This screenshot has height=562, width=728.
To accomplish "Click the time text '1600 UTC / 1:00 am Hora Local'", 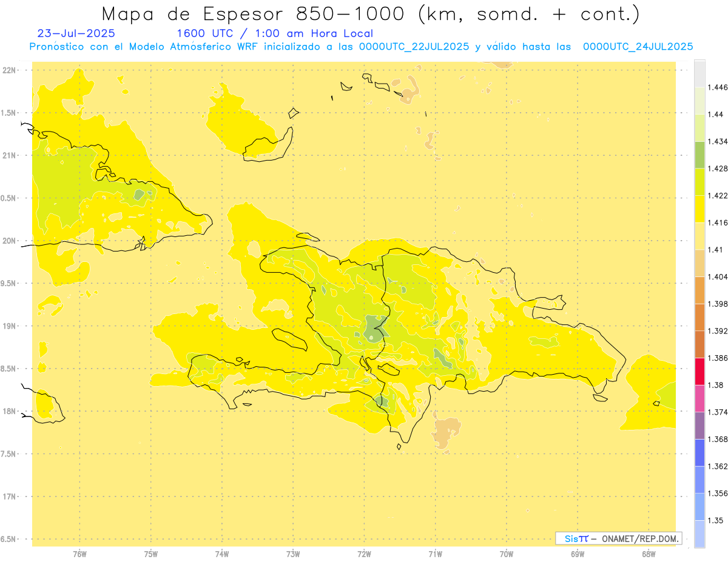I will pyautogui.click(x=275, y=33).
